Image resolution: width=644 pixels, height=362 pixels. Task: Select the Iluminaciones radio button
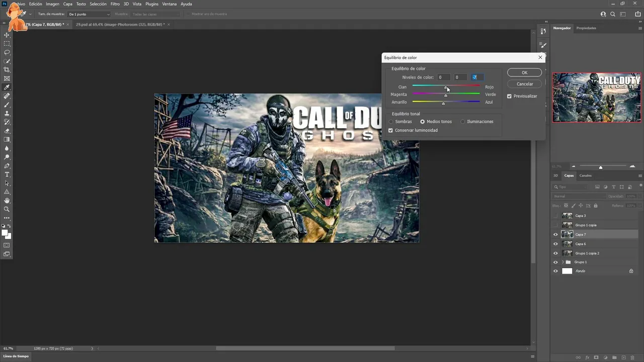(463, 122)
